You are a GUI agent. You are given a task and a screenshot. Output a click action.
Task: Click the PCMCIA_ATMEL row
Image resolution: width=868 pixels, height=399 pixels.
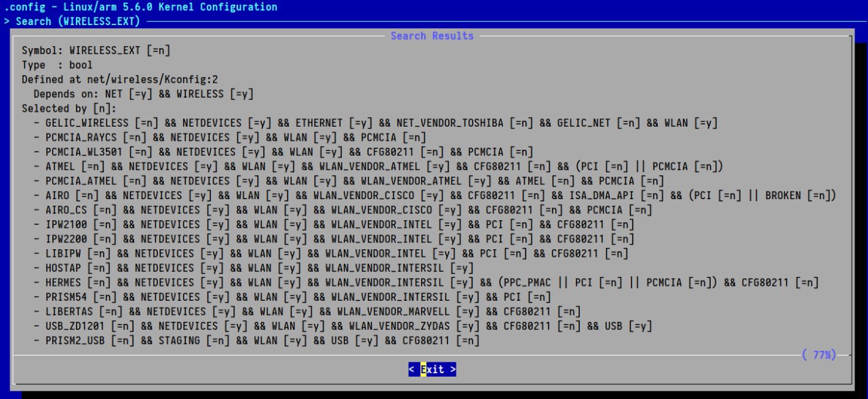349,181
